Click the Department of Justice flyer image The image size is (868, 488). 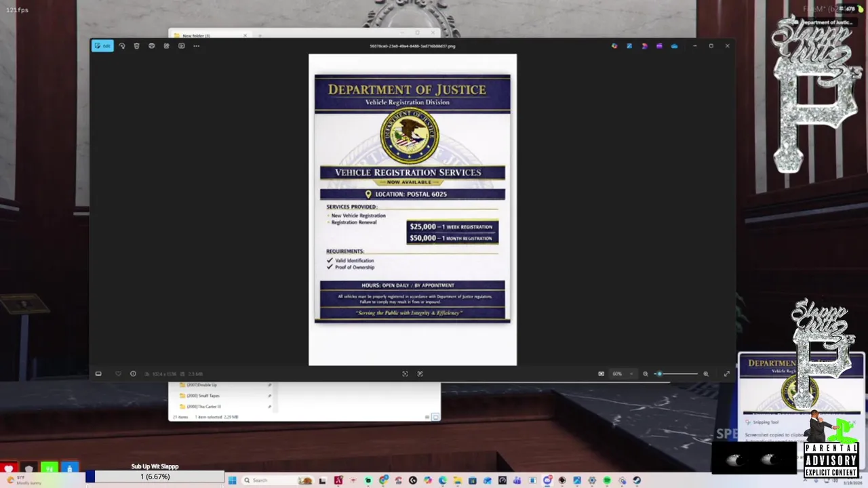click(412, 209)
